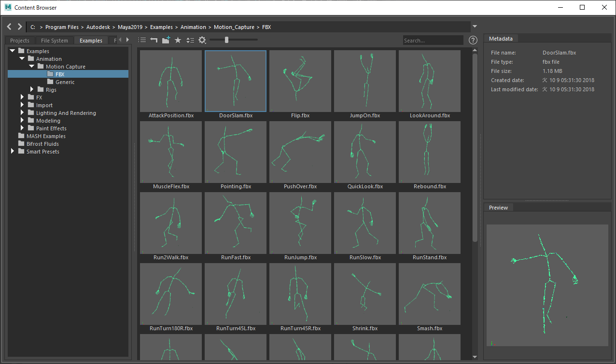Viewport: 616px width, 364px height.
Task: Select the PushOver.fbx thumbnail
Action: (300, 152)
